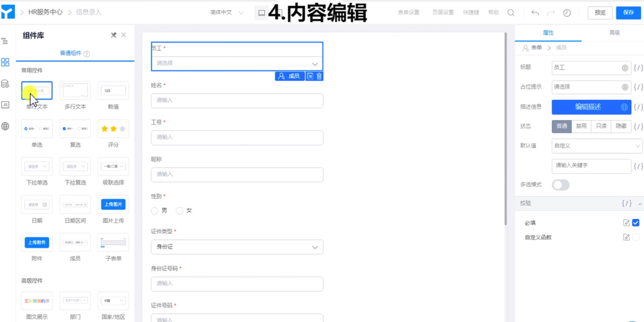Close the 组件库 panel
The height and width of the screenshot is (322, 644).
pyautogui.click(x=124, y=35)
